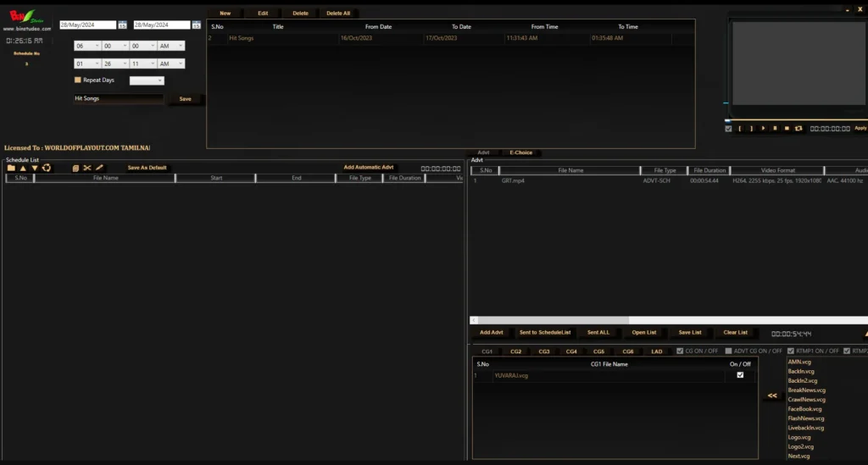Click Save As Default
Viewport: 868px width, 465px height.
147,168
